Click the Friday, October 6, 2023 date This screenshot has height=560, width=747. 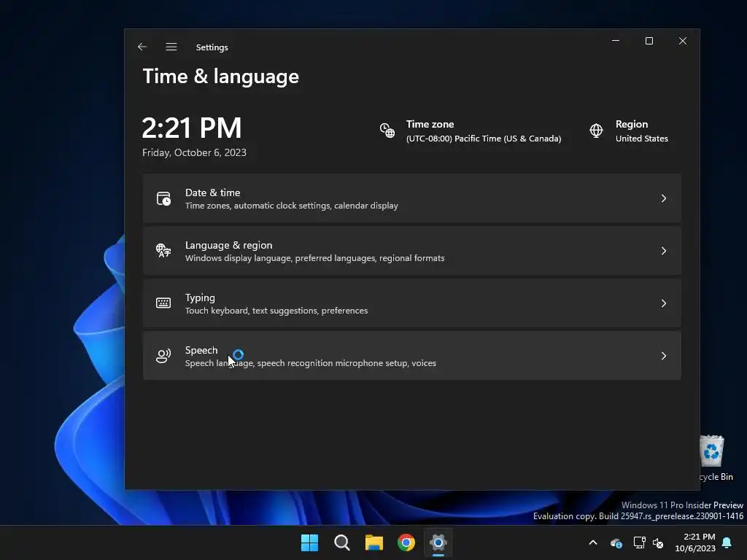(194, 152)
